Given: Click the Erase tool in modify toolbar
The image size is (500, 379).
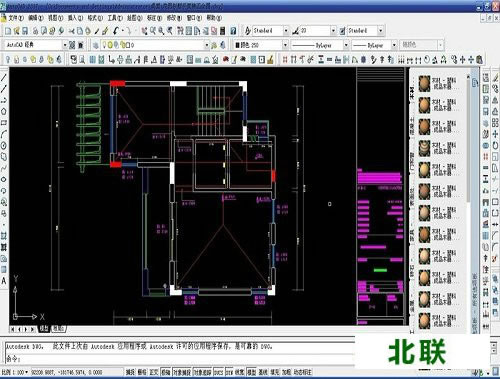Looking at the screenshot, I should (495, 78).
